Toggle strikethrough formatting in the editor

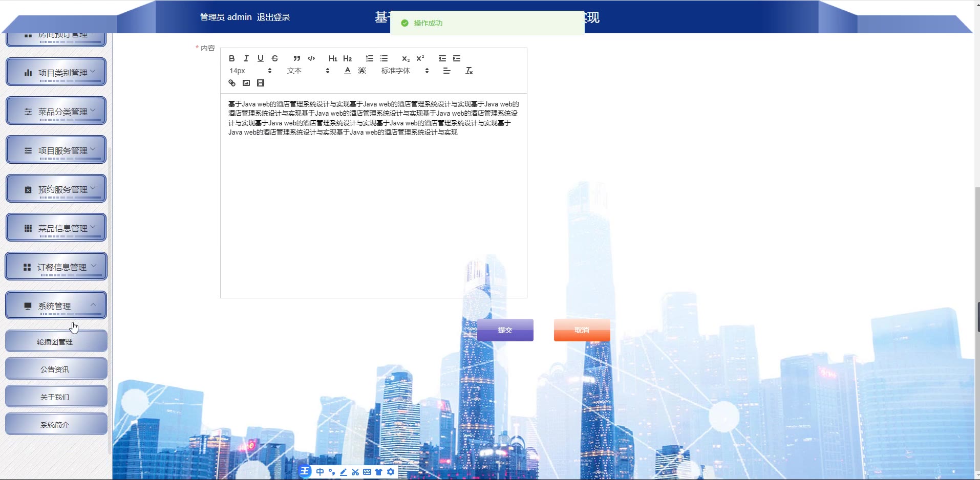pos(275,58)
